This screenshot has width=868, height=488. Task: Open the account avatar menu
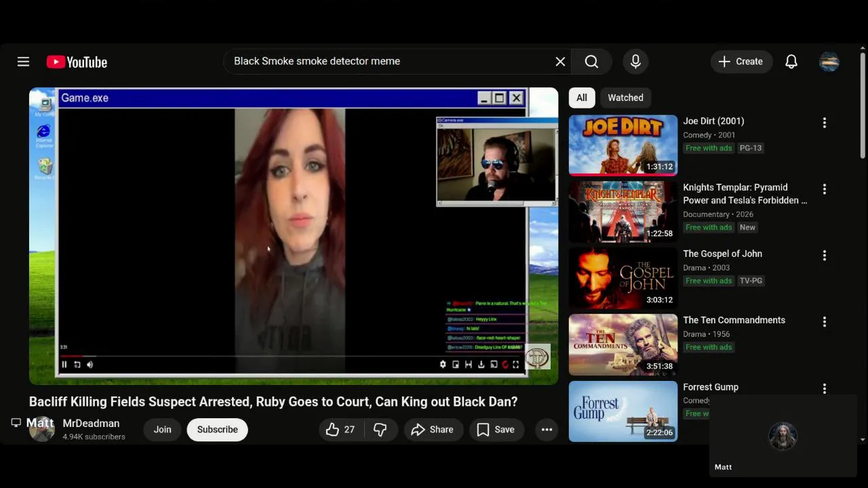tap(829, 62)
